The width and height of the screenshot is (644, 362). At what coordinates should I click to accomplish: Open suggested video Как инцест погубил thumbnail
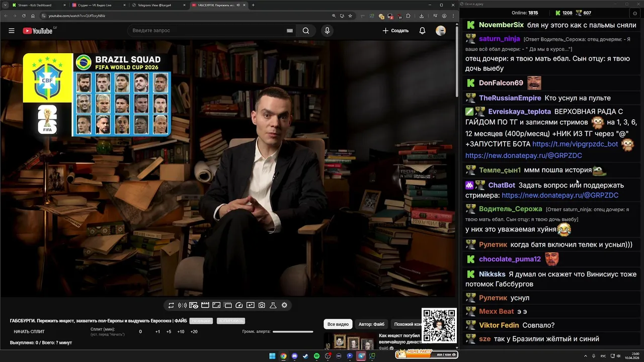click(351, 342)
